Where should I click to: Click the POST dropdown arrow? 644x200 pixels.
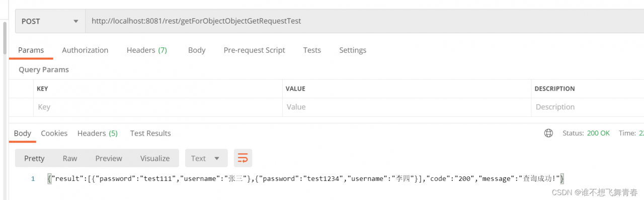(76, 22)
